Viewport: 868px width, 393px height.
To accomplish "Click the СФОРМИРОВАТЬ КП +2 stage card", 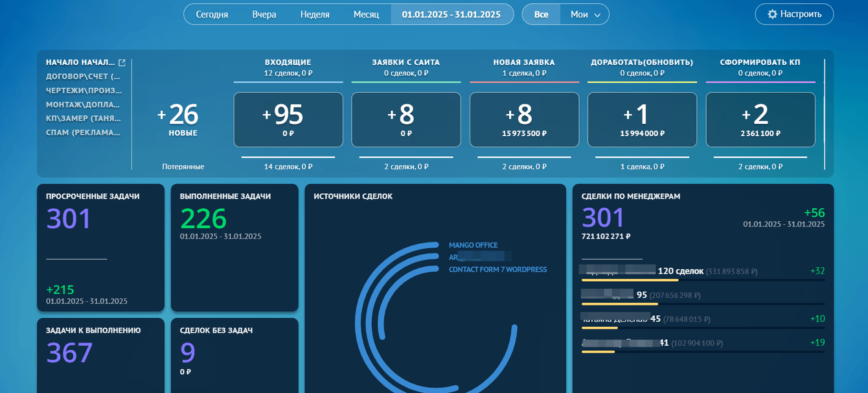I will coord(760,119).
